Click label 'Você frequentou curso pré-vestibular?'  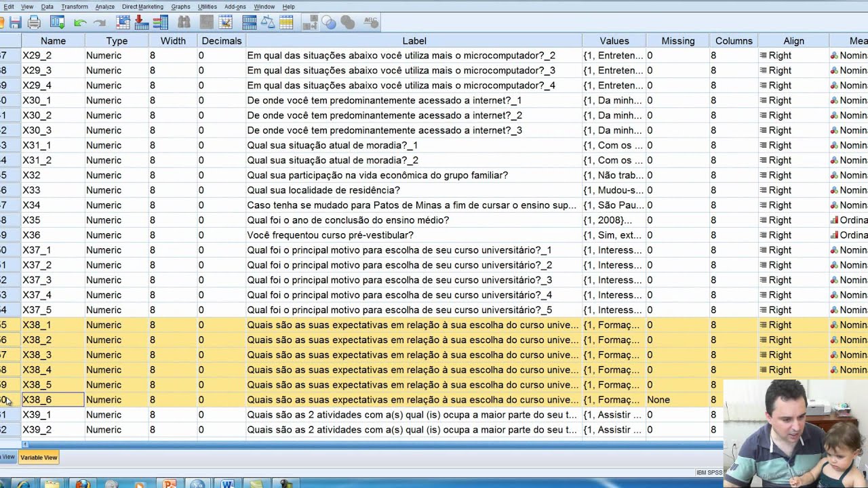click(330, 235)
